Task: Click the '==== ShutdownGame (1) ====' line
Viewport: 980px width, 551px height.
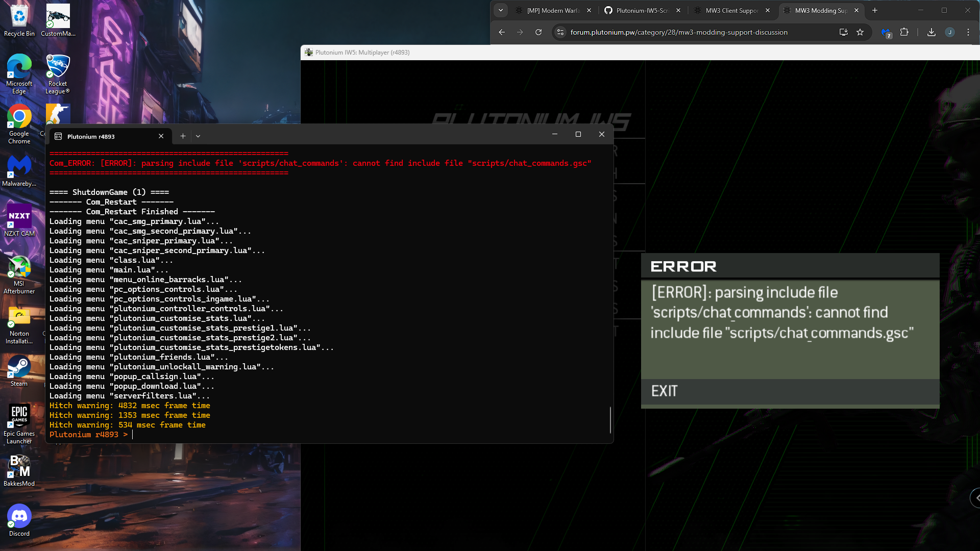Action: [x=109, y=192]
